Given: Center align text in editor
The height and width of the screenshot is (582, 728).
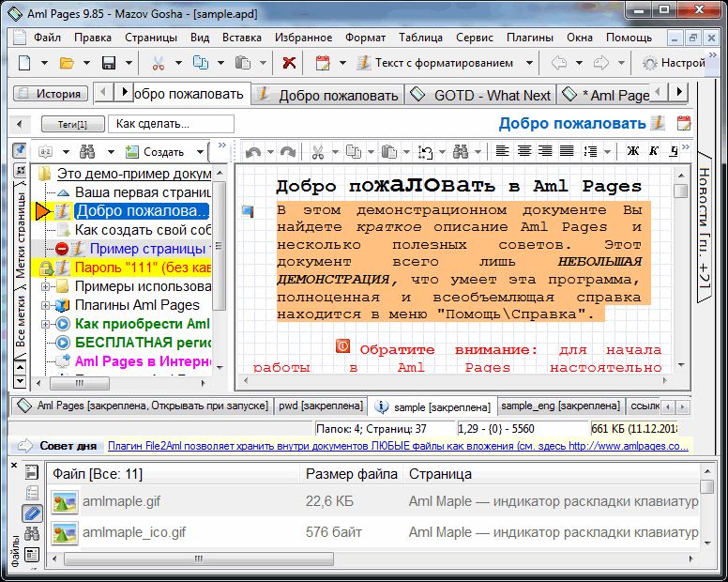Looking at the screenshot, I should 524,151.
